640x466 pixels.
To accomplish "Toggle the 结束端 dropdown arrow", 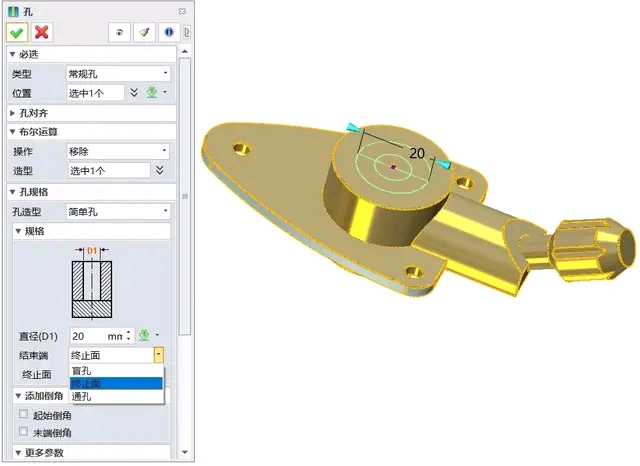I will tap(159, 355).
